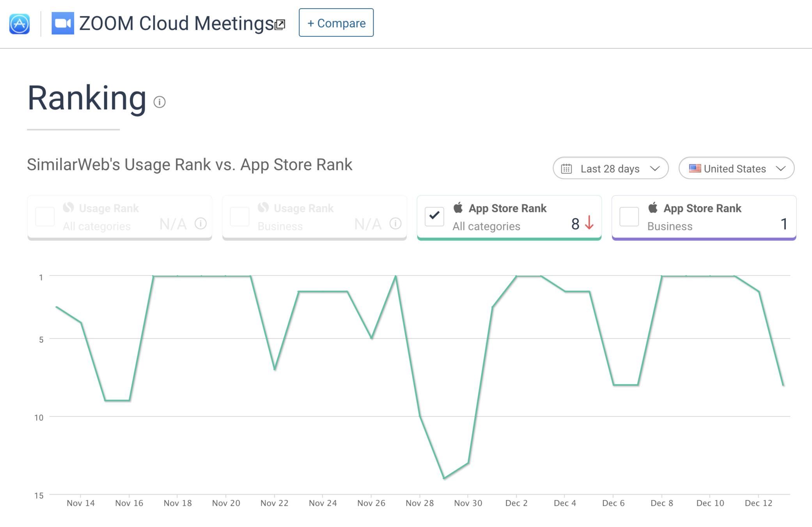Click info icon in Usage Rank Business card
The width and height of the screenshot is (812, 527).
click(x=395, y=224)
